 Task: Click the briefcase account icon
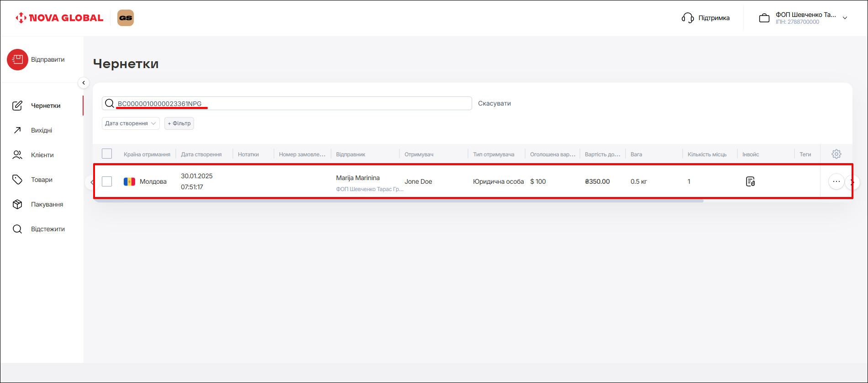point(764,18)
